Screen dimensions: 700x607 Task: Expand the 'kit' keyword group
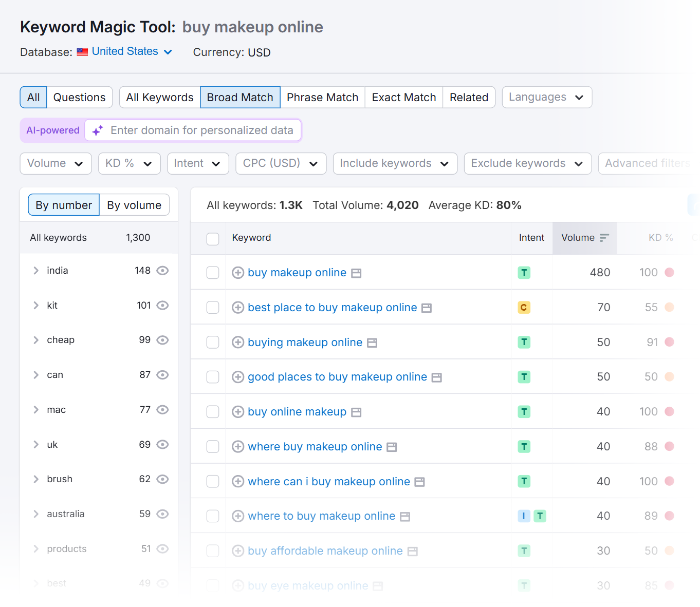click(36, 306)
